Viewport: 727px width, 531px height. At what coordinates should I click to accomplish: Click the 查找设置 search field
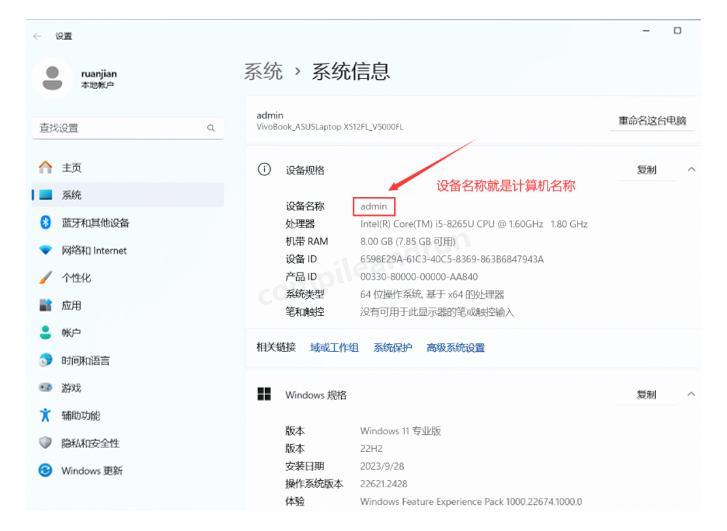[x=128, y=128]
